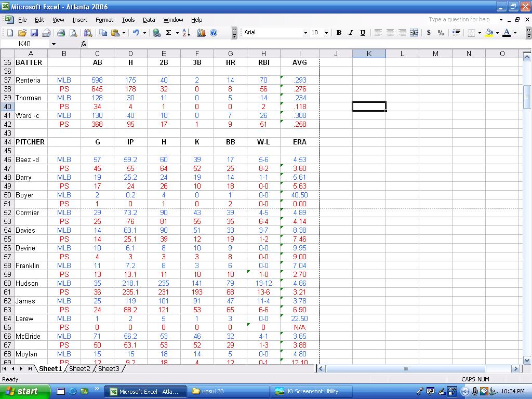Click Internet Explorer quick launch icon
This screenshot has width=532, height=399.
(x=72, y=391)
